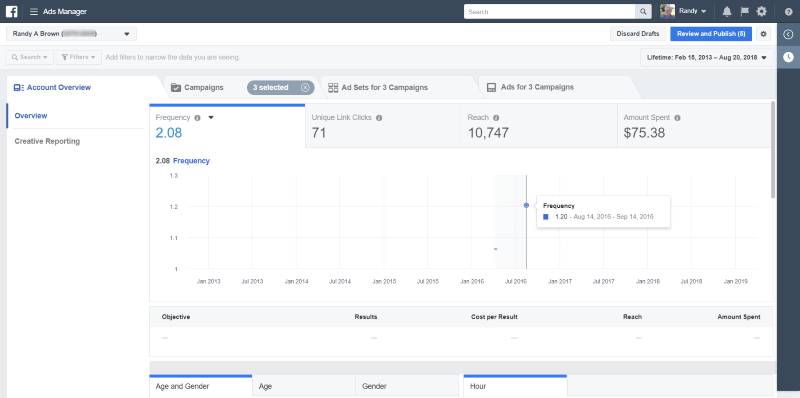
Task: Open the Ads Manager hamburger menu
Action: click(34, 12)
